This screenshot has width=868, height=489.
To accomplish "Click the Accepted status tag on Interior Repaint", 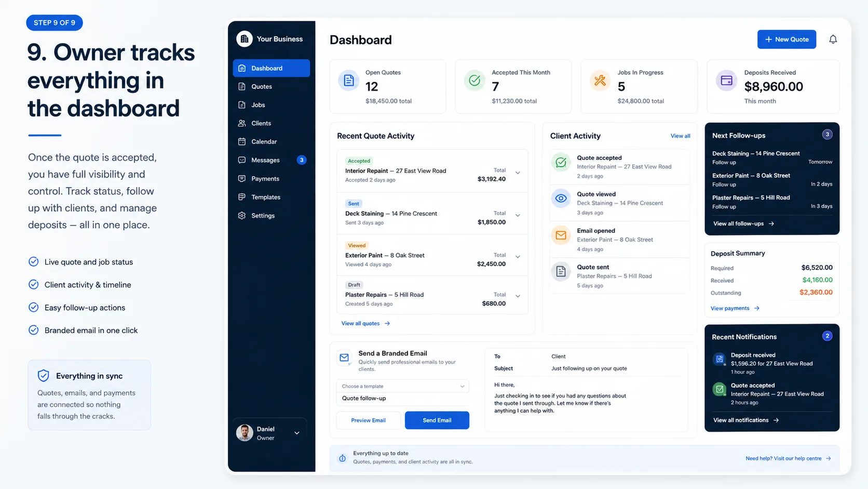I will pyautogui.click(x=359, y=161).
